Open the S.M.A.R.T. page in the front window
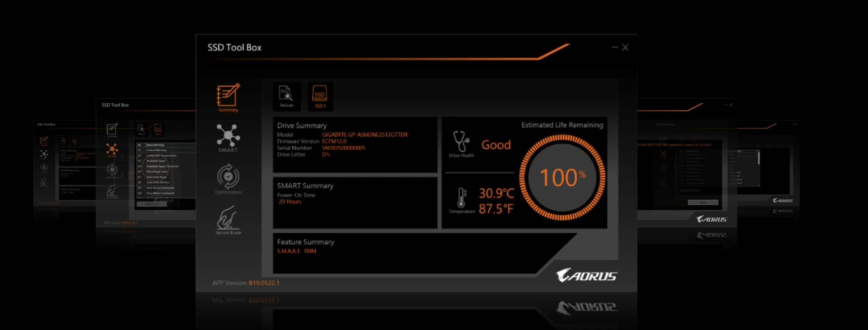This screenshot has height=330, width=868. (x=228, y=138)
